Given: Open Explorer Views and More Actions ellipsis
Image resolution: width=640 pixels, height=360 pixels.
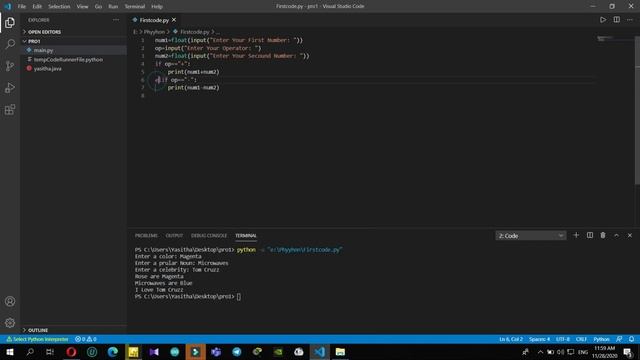Looking at the screenshot, I should click(x=116, y=20).
